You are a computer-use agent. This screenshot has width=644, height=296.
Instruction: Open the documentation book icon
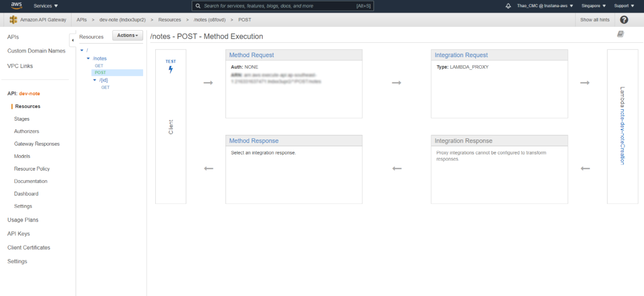click(621, 34)
